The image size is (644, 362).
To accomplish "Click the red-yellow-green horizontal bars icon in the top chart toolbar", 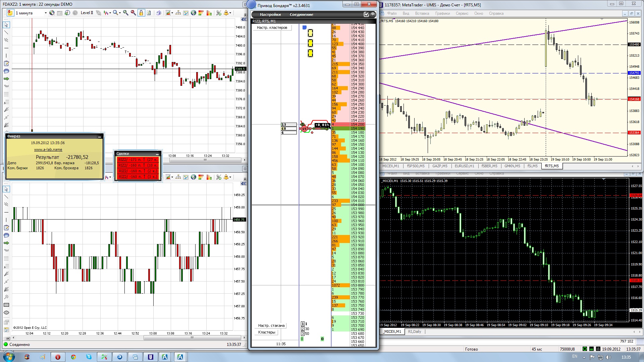I will (x=201, y=13).
